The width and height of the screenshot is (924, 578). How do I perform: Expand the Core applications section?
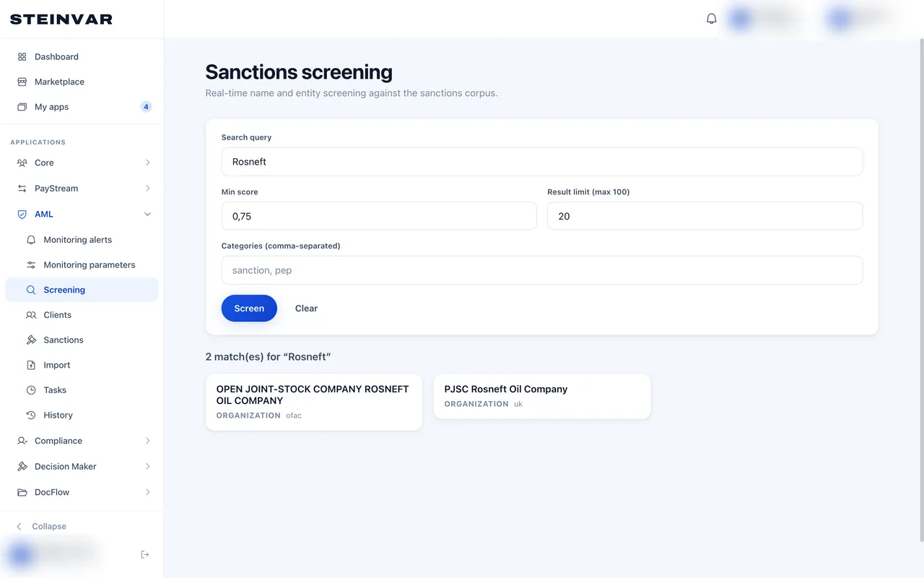(82, 163)
